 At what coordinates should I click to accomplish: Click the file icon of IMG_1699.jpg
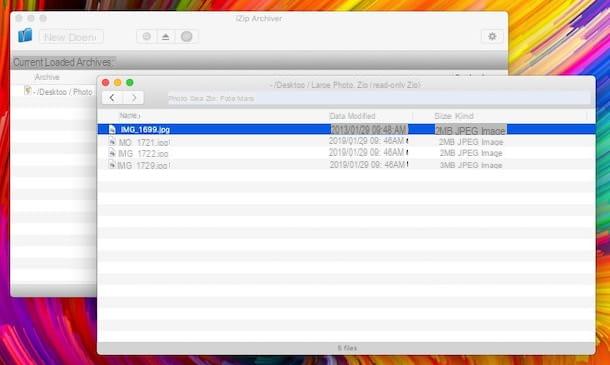112,129
